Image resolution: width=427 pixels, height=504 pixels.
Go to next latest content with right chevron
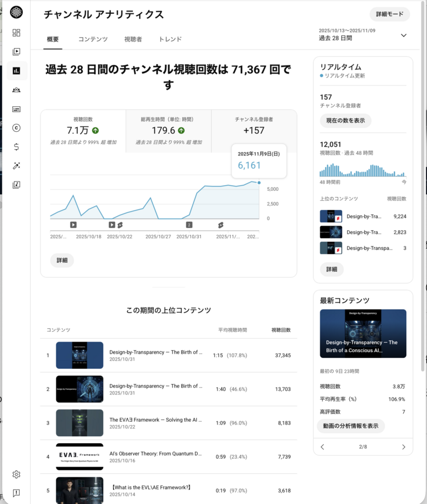(403, 447)
